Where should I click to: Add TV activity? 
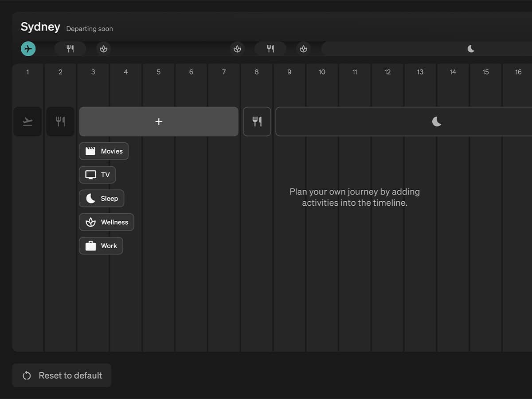pos(98,175)
